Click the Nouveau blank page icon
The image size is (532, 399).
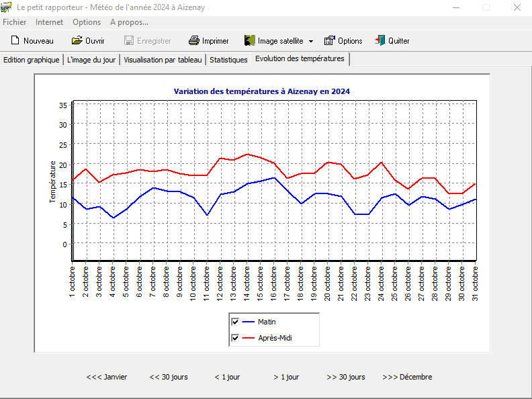tap(15, 40)
